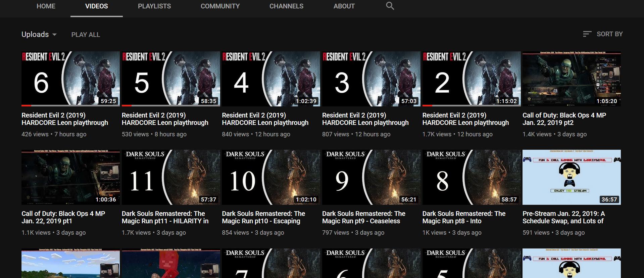
Task: Open the SORT BY menu
Action: click(x=603, y=34)
